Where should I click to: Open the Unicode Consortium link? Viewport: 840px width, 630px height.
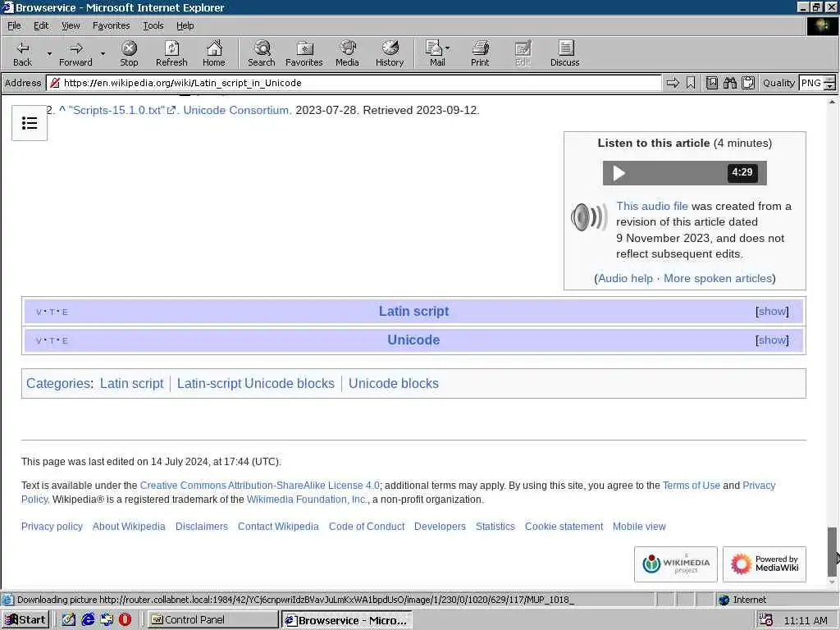pos(236,110)
